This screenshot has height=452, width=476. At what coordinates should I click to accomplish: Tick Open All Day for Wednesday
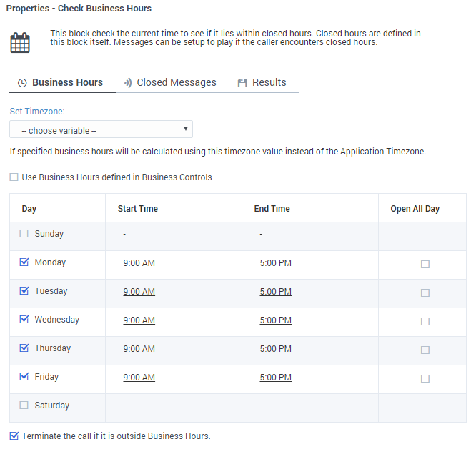click(425, 321)
